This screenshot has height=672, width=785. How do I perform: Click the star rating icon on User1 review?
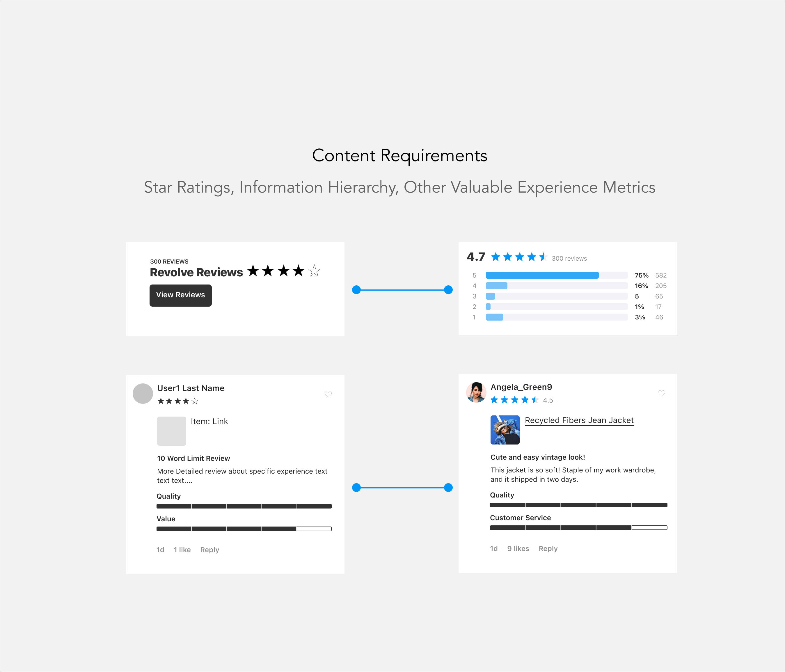pyautogui.click(x=176, y=401)
